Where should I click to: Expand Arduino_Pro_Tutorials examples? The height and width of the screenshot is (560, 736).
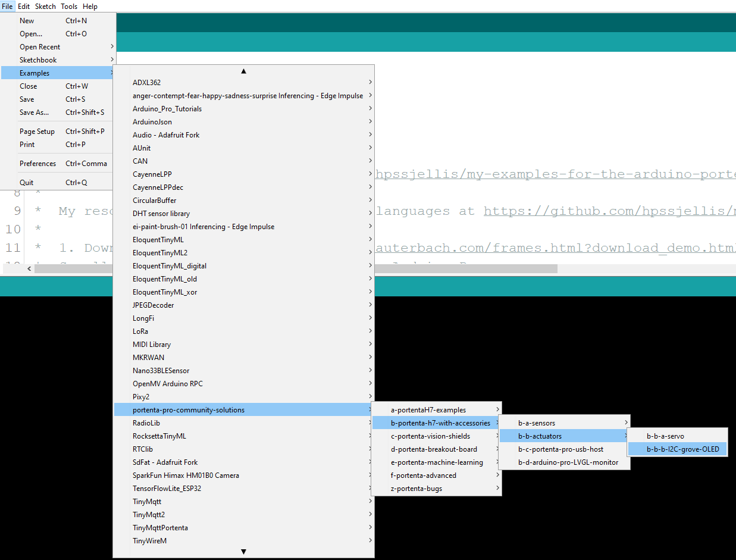click(244, 109)
